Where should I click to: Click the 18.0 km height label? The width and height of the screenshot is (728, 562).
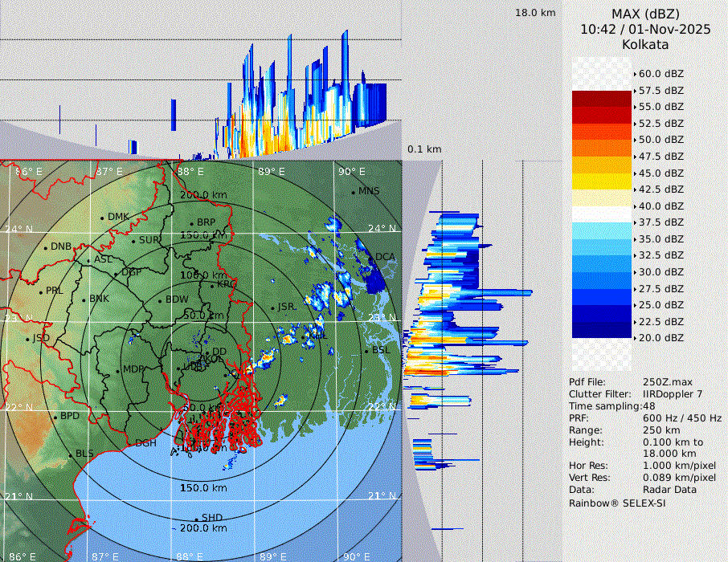point(535,13)
